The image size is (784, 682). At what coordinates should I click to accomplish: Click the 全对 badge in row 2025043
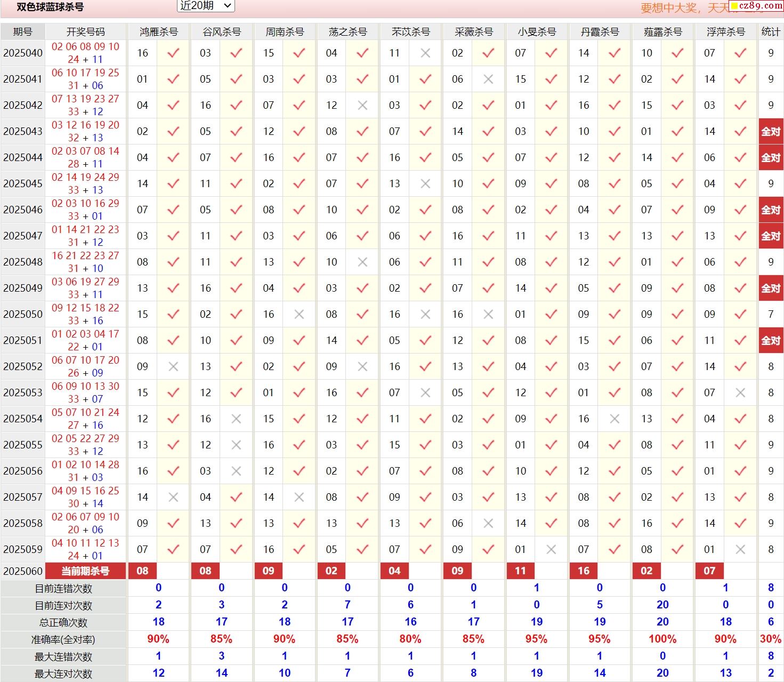(x=771, y=131)
